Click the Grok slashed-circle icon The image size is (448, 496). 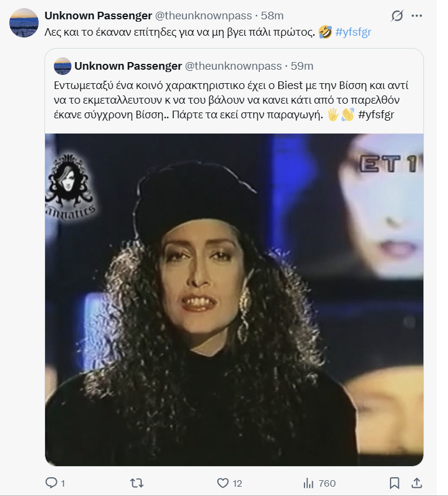coord(396,15)
